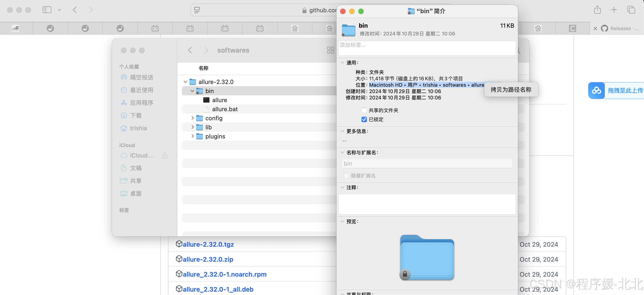
Task: Click the 添加标签 tags field
Action: click(427, 48)
